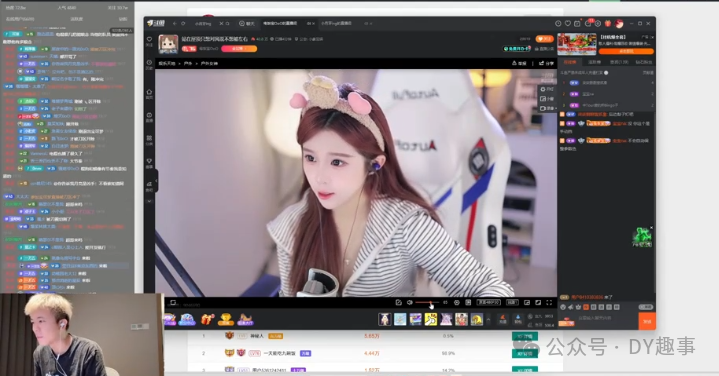Close the ad banner in right panel
The width and height of the screenshot is (719, 376).
(652, 37)
